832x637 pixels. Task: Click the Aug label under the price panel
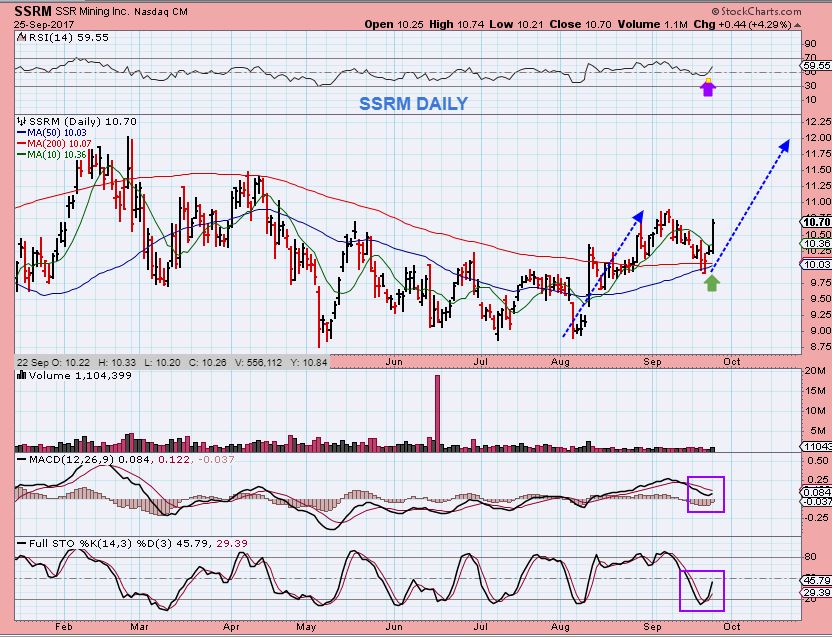pos(560,363)
